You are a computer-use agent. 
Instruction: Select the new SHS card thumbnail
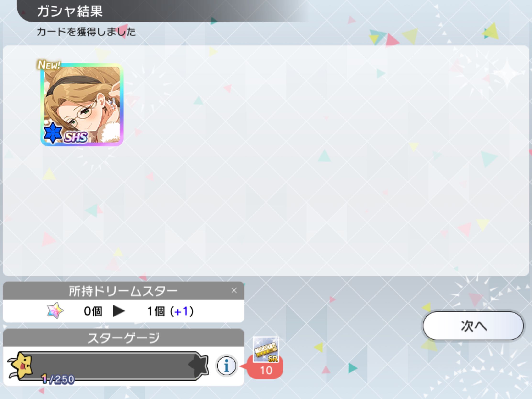pyautogui.click(x=82, y=105)
